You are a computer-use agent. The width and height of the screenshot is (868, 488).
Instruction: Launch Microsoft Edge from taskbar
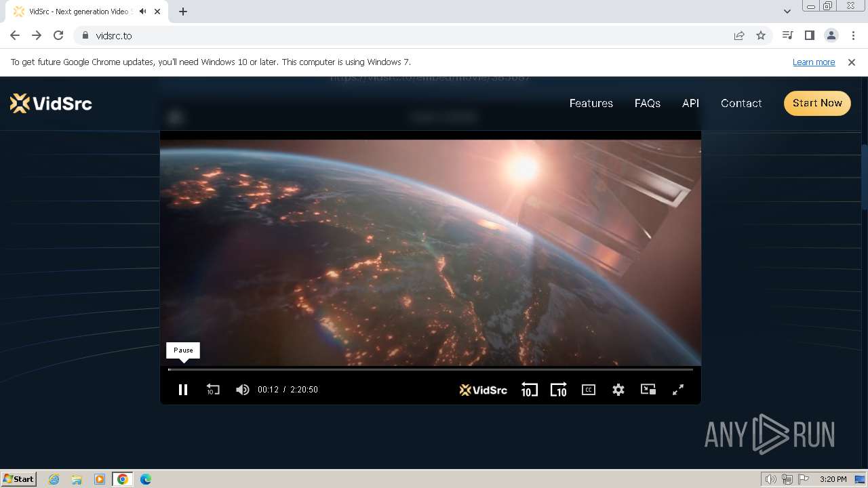coord(146,479)
